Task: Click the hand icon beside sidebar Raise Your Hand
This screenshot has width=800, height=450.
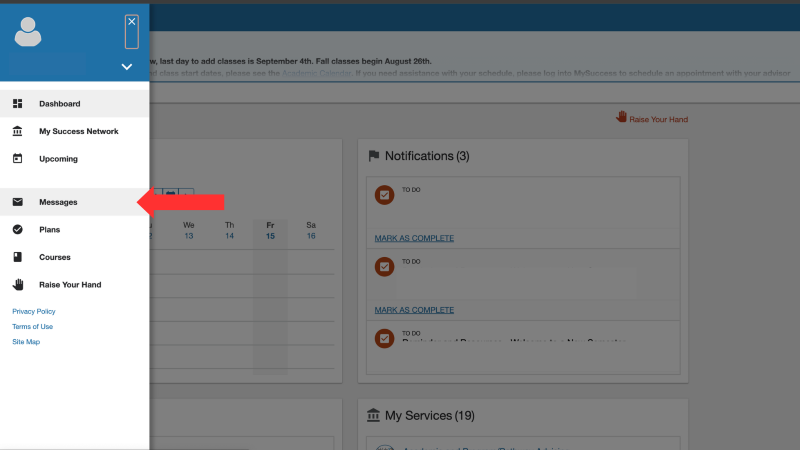Action: (x=17, y=285)
